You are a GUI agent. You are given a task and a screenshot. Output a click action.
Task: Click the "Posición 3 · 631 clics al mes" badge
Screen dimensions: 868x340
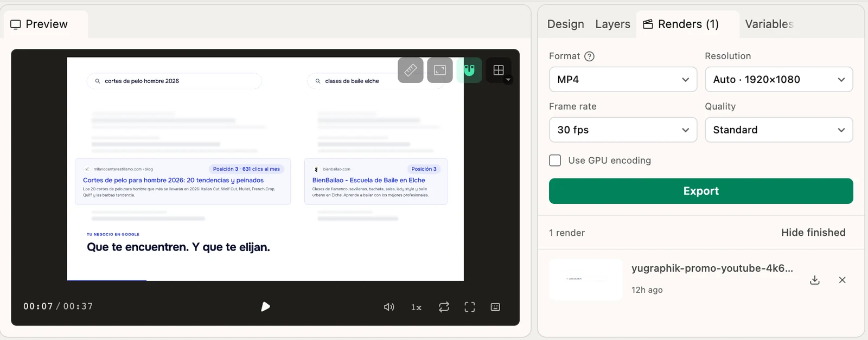tap(246, 169)
